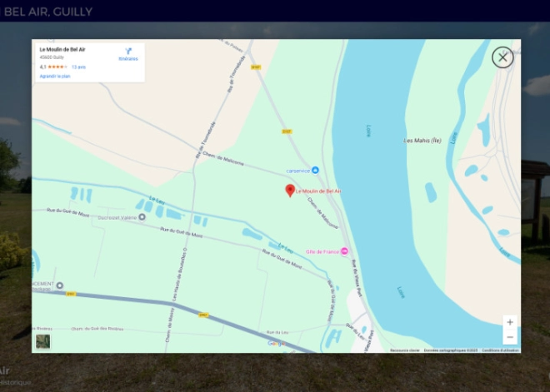Click the four-star rating in the info card

[x=57, y=67]
